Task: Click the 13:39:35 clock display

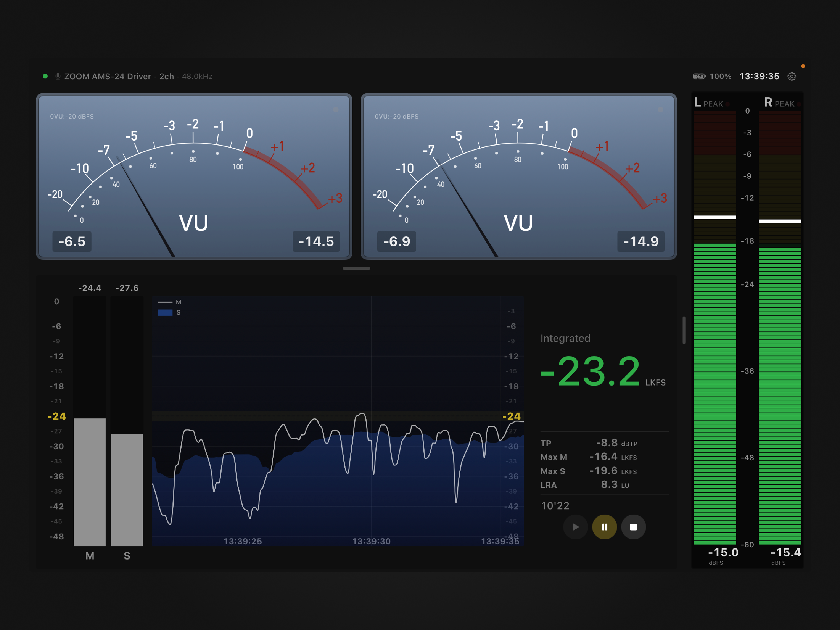Action: point(759,76)
